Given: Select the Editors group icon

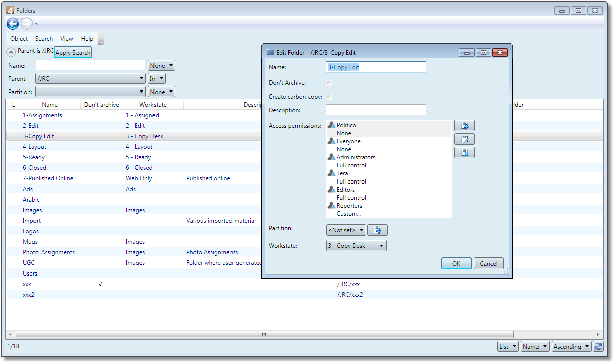Looking at the screenshot, I should tap(331, 190).
